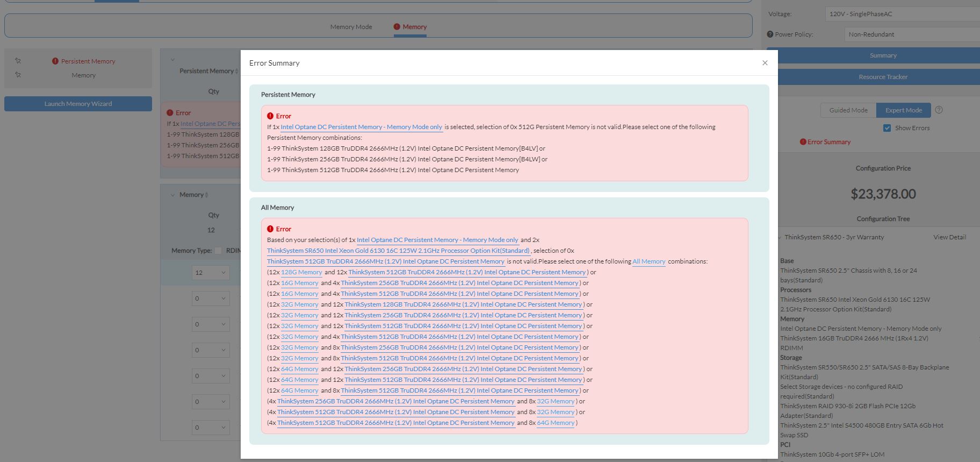Close the Error Summary dialog
Screen dimensions: 980x462
pyautogui.click(x=765, y=63)
